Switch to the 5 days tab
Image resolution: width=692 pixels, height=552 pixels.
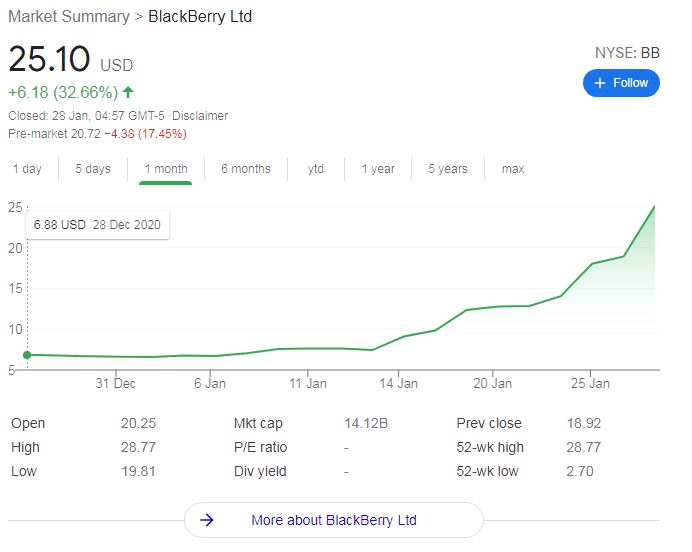coord(93,169)
